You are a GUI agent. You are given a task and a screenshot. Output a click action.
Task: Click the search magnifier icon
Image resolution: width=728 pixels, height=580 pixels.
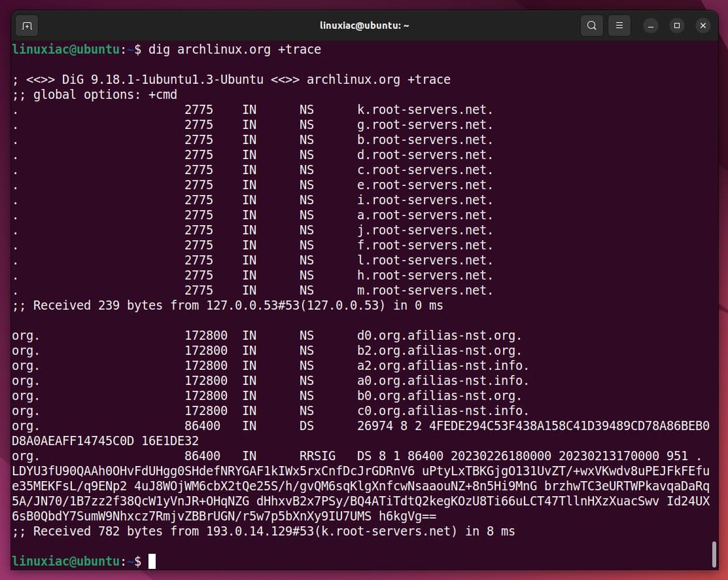click(x=591, y=26)
